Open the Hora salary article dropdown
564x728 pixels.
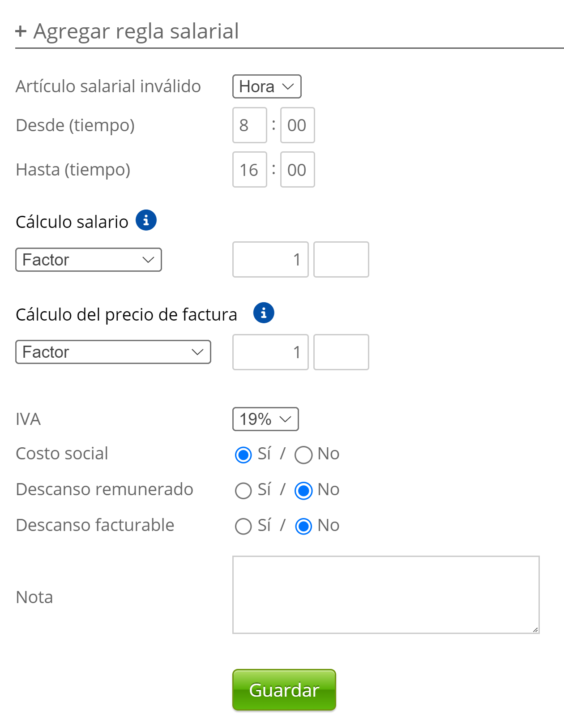pyautogui.click(x=267, y=86)
